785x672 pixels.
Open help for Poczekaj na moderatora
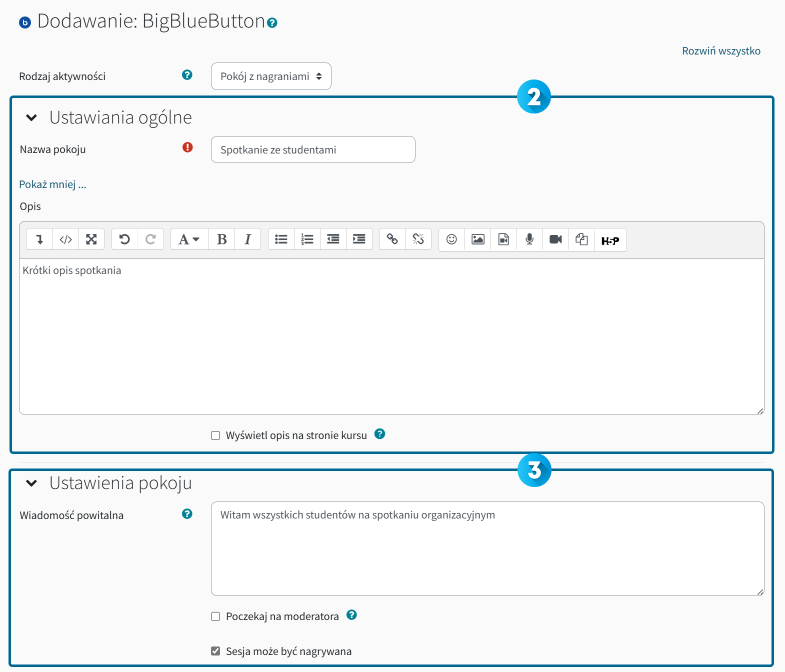(x=351, y=615)
